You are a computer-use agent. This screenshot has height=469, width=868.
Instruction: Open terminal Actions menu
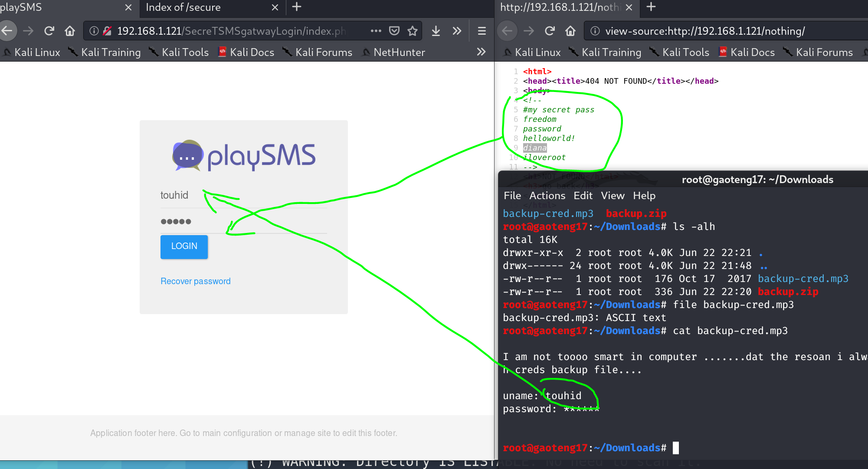click(547, 196)
